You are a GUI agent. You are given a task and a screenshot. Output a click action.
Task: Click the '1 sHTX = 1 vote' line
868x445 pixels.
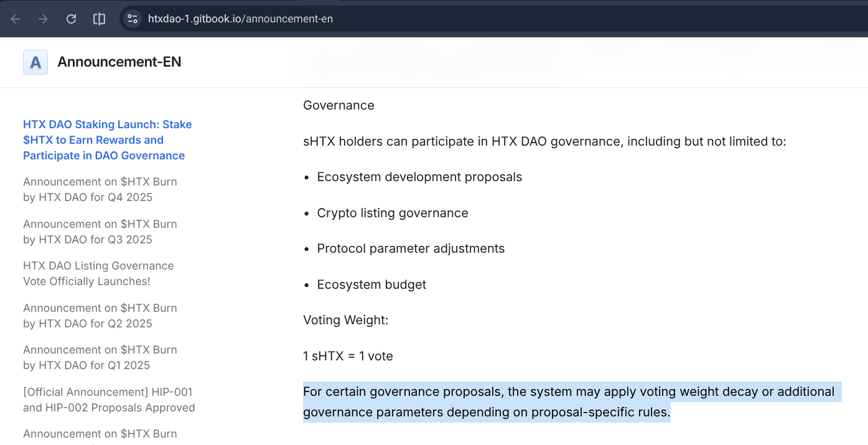click(x=348, y=356)
